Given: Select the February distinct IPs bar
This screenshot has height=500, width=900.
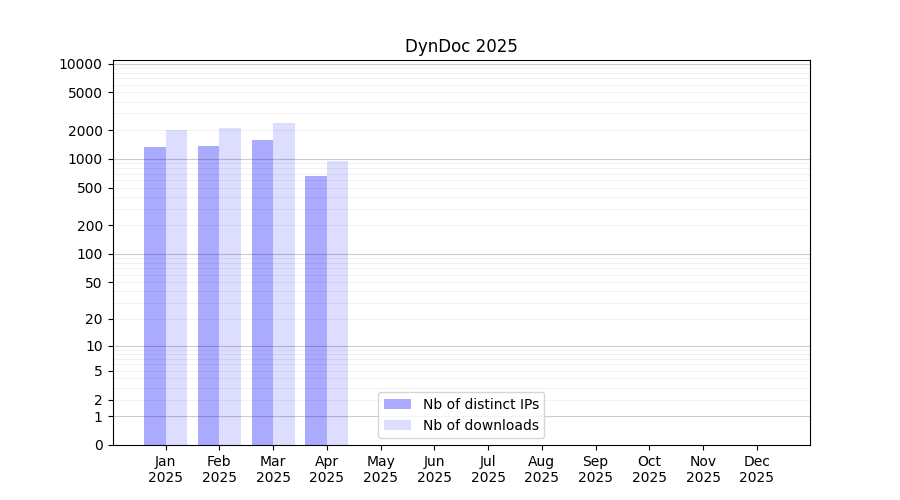Looking at the screenshot, I should click(208, 296).
